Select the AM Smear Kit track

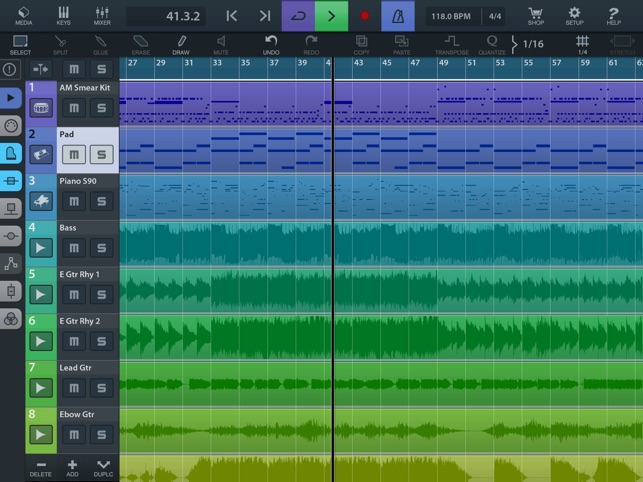(84, 88)
